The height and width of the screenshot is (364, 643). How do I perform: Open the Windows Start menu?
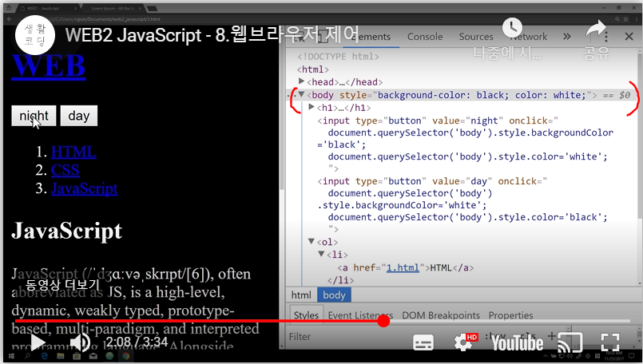11,356
